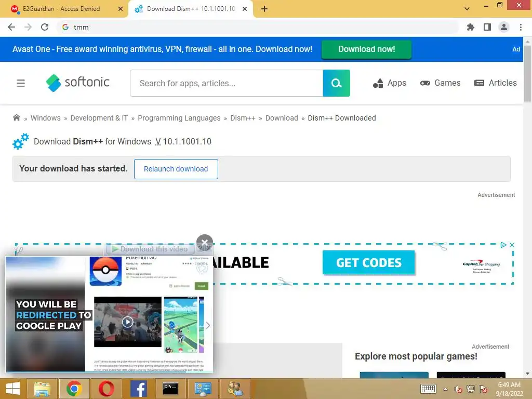Image resolution: width=532 pixels, height=399 pixels.
Task: Click Avast Download now! button
Action: click(366, 49)
